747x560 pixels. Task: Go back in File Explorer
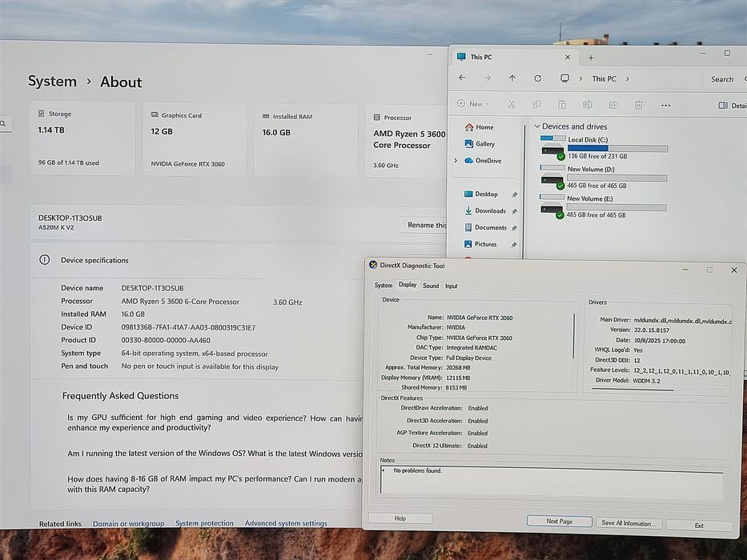[x=462, y=78]
